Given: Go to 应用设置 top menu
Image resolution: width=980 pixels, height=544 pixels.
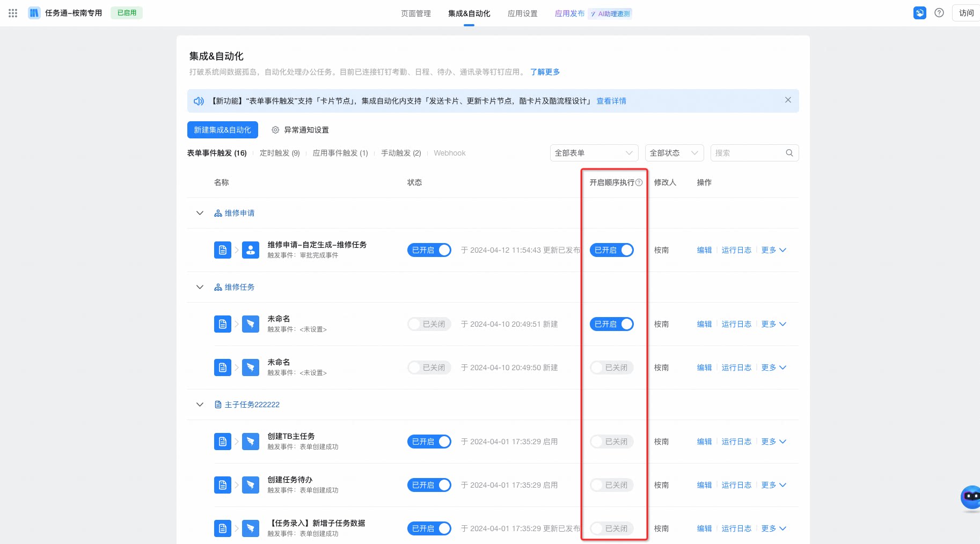Looking at the screenshot, I should coord(522,13).
